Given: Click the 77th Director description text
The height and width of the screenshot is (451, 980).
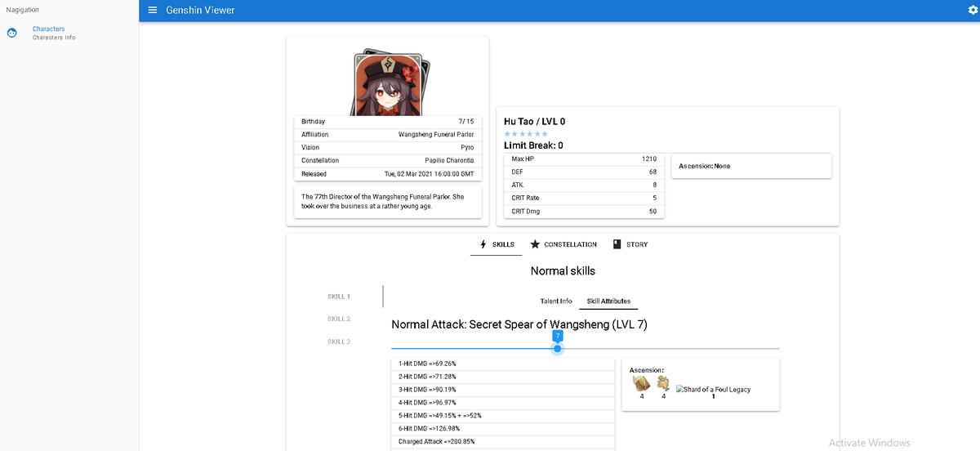Looking at the screenshot, I should [x=382, y=201].
